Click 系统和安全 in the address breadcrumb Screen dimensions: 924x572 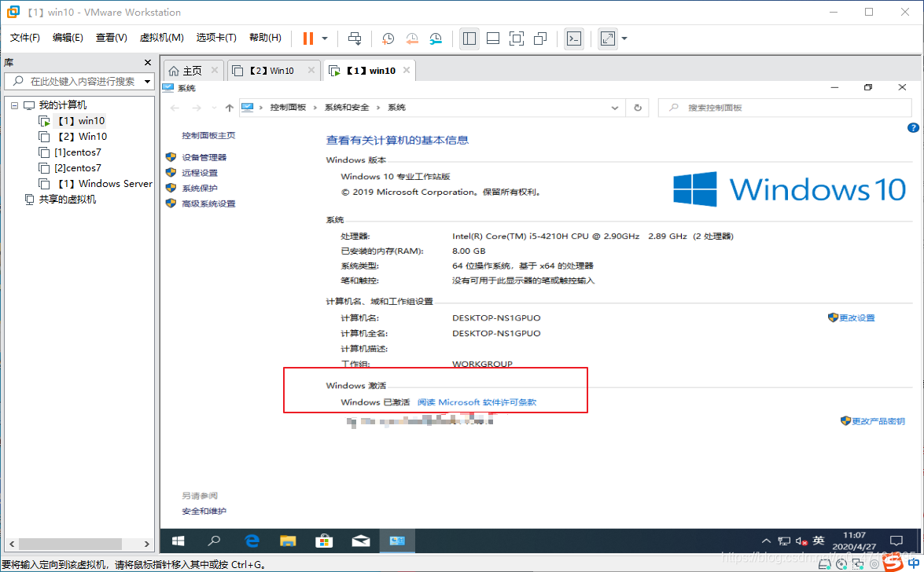click(347, 107)
